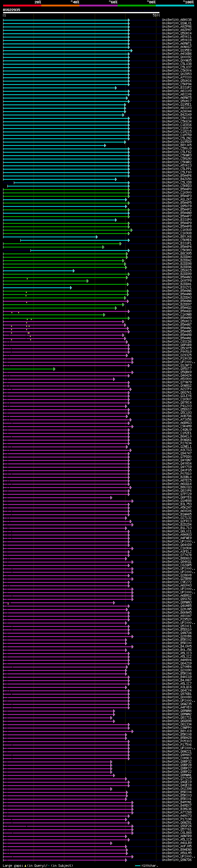
Task: Select the UniRef100_B8YJK5 label
Action: 177,145
